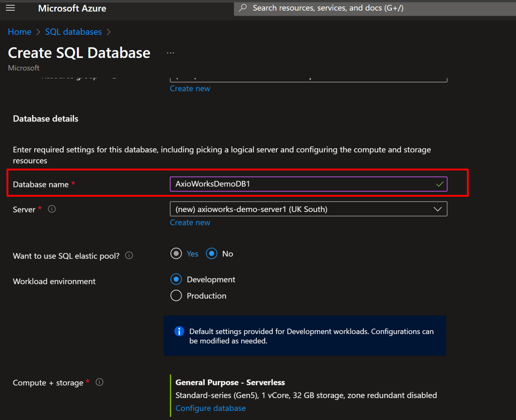Open the Azure portal hamburger menu
Image resolution: width=516 pixels, height=420 pixels.
coord(10,8)
